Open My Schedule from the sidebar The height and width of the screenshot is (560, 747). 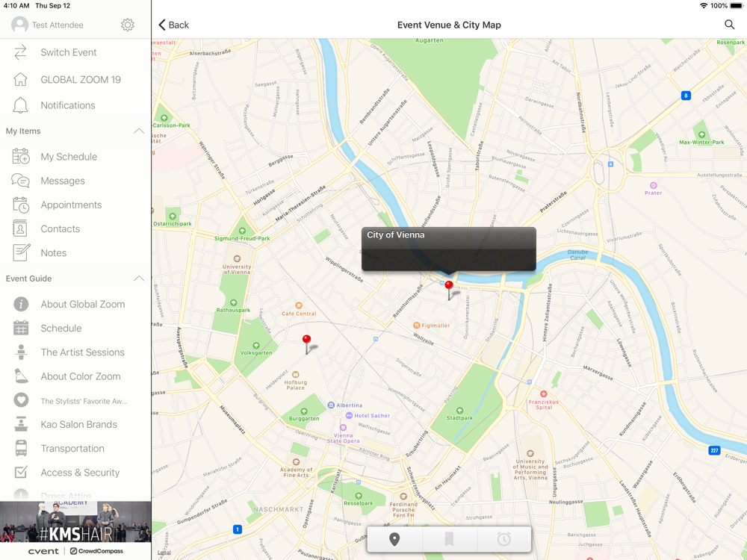point(75,157)
